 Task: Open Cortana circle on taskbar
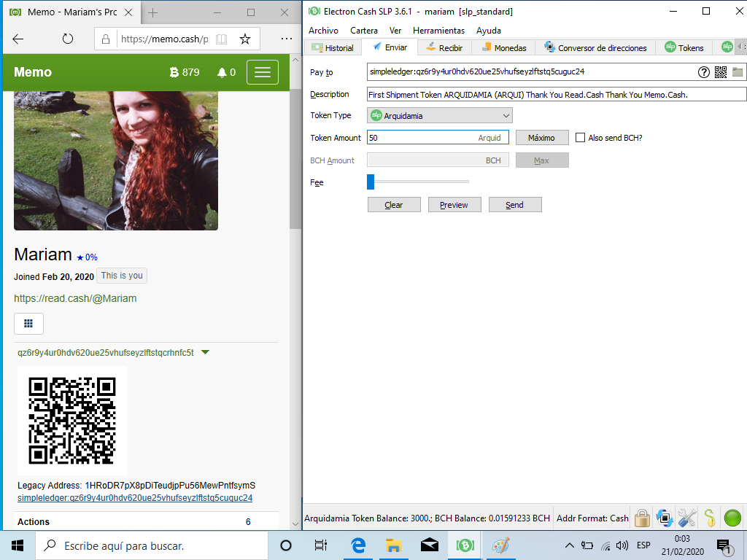click(x=286, y=545)
